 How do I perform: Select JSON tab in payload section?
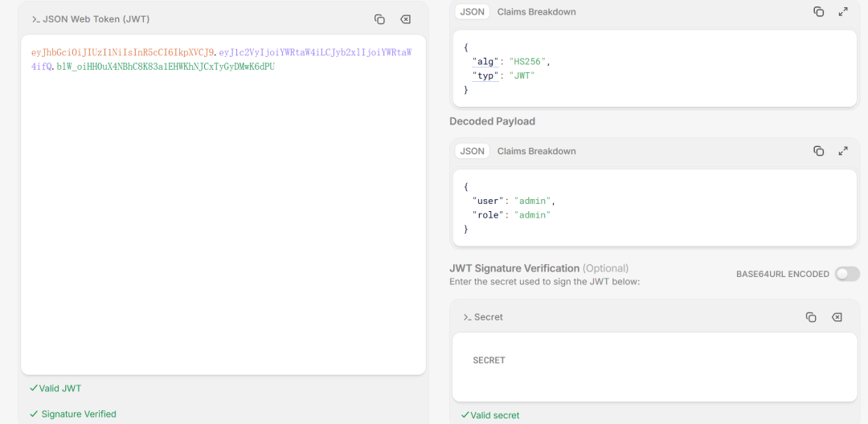(x=473, y=151)
